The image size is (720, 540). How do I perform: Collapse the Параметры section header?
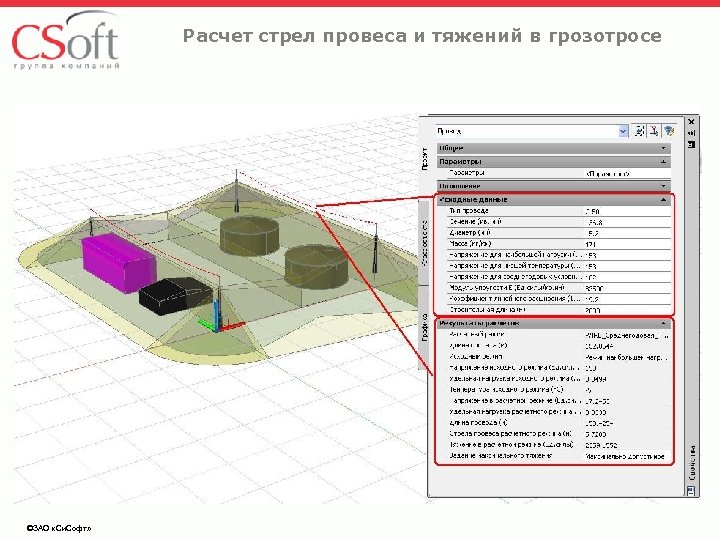pos(554,162)
